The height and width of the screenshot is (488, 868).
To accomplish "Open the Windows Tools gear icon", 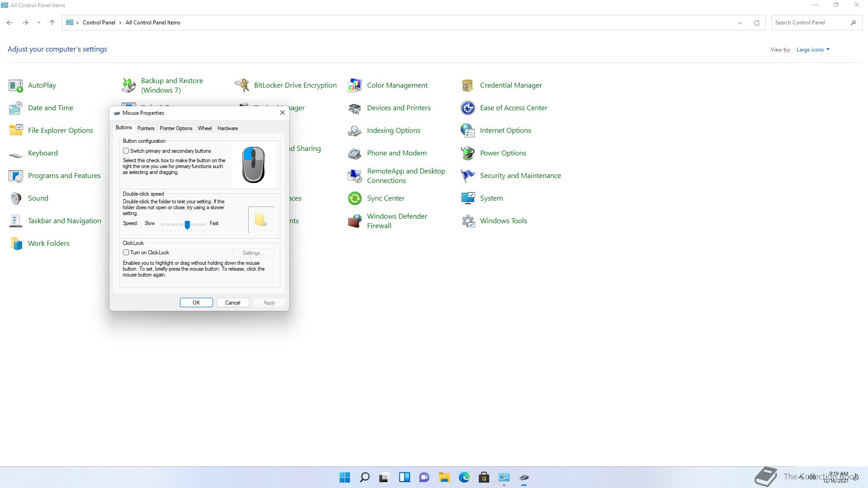I will coord(468,221).
